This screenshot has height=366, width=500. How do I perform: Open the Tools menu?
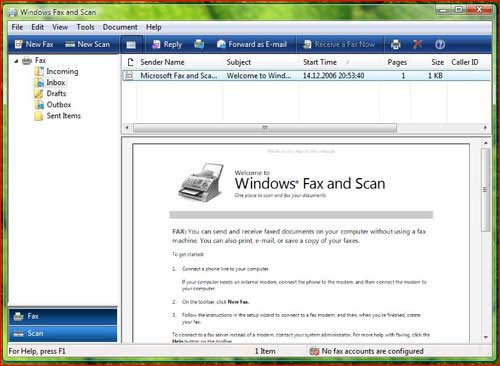coord(85,27)
